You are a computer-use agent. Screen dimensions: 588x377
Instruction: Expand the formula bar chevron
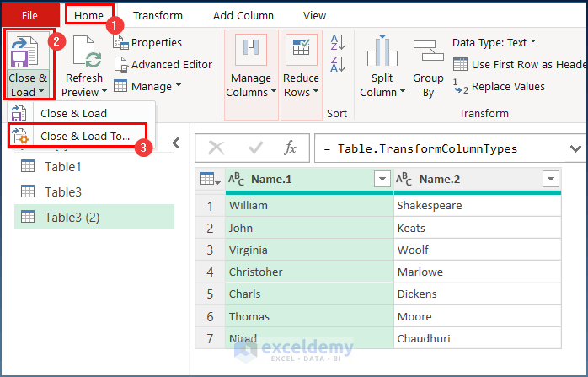[x=575, y=148]
